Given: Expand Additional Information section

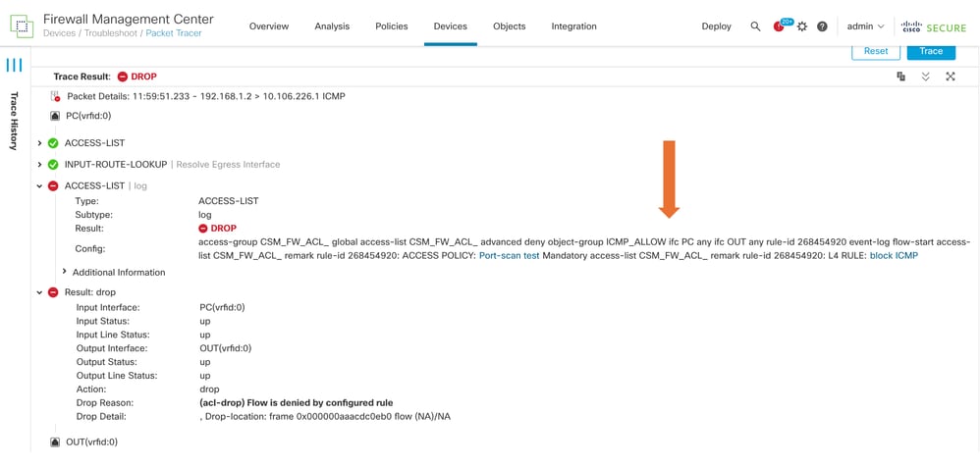Looking at the screenshot, I should (65, 272).
